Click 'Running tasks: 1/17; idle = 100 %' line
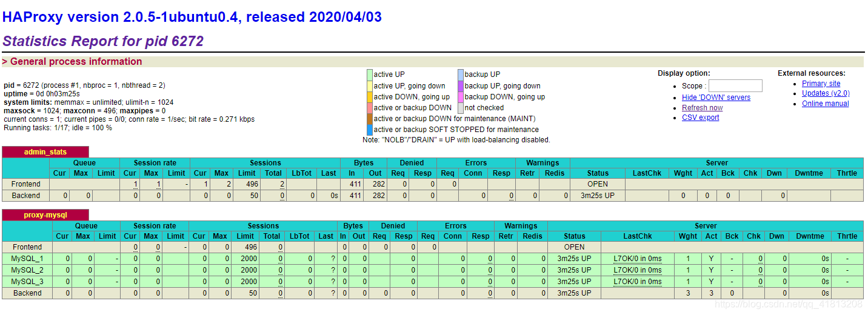This screenshot has width=868, height=315. [58, 128]
